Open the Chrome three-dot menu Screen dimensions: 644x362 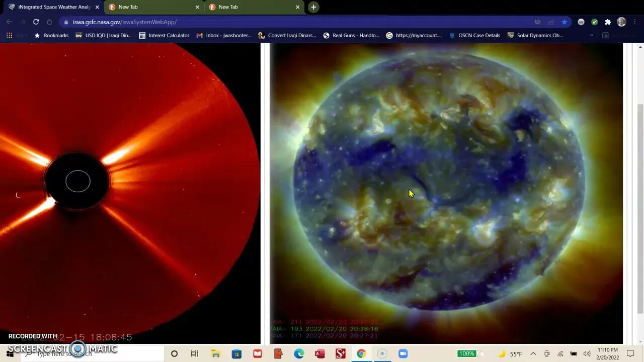coord(635,22)
